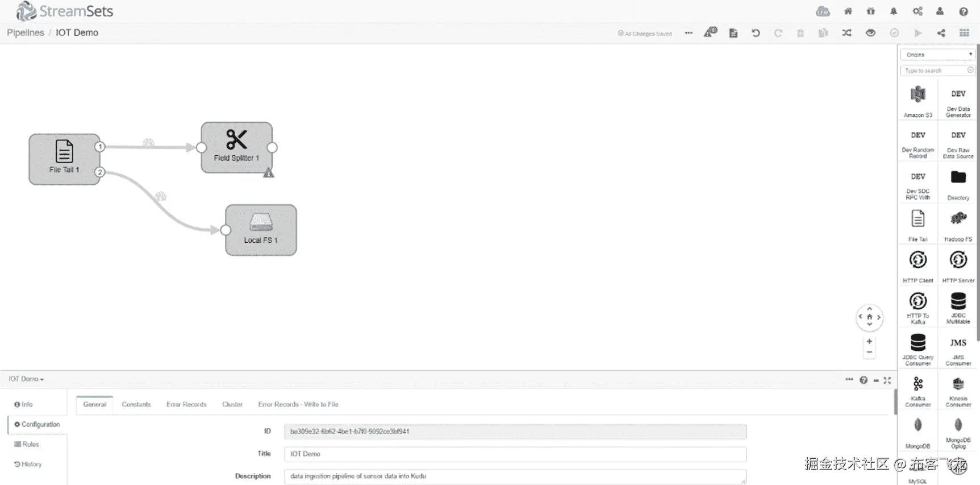Show pipeline issues warning icon
The image size is (980, 485).
[711, 32]
